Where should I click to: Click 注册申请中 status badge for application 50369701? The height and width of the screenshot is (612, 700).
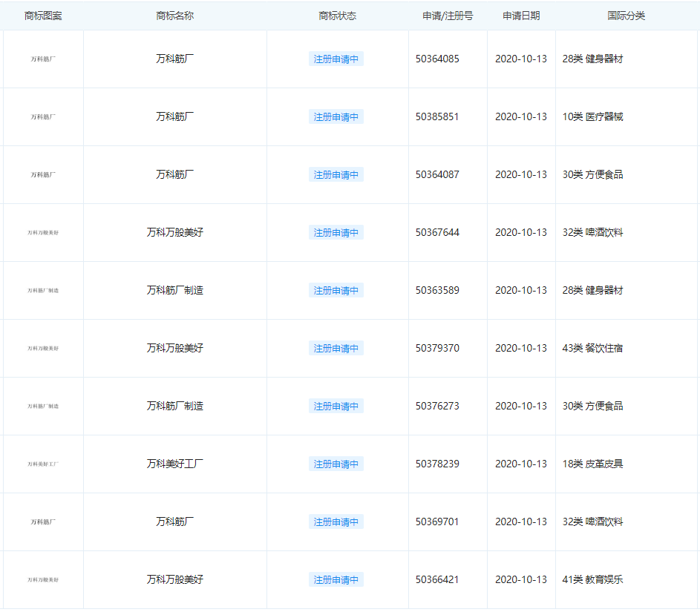click(x=336, y=521)
